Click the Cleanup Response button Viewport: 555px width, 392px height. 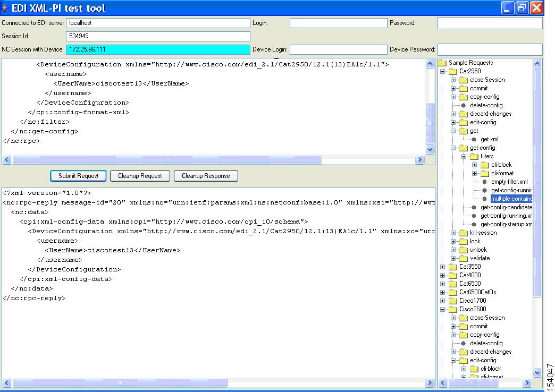(206, 176)
